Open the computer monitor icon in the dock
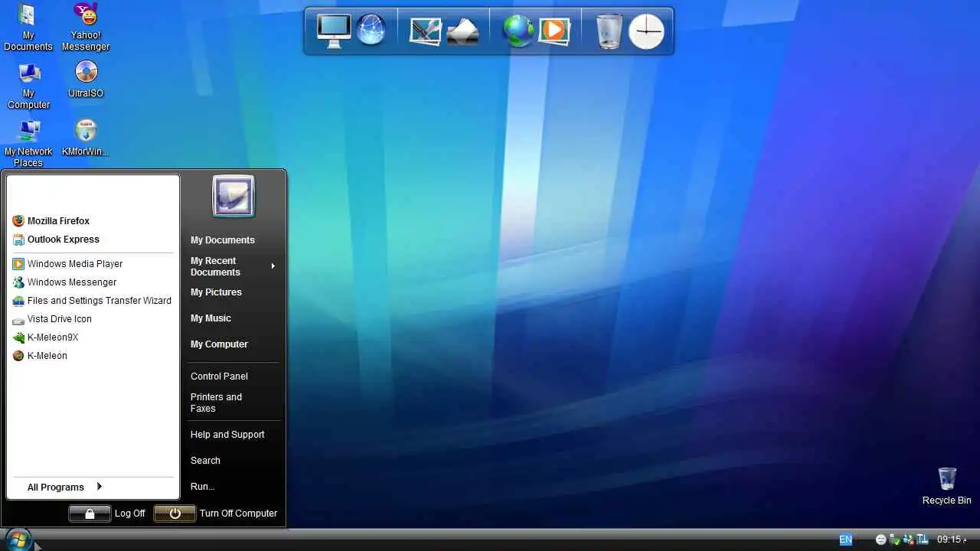 click(x=334, y=31)
